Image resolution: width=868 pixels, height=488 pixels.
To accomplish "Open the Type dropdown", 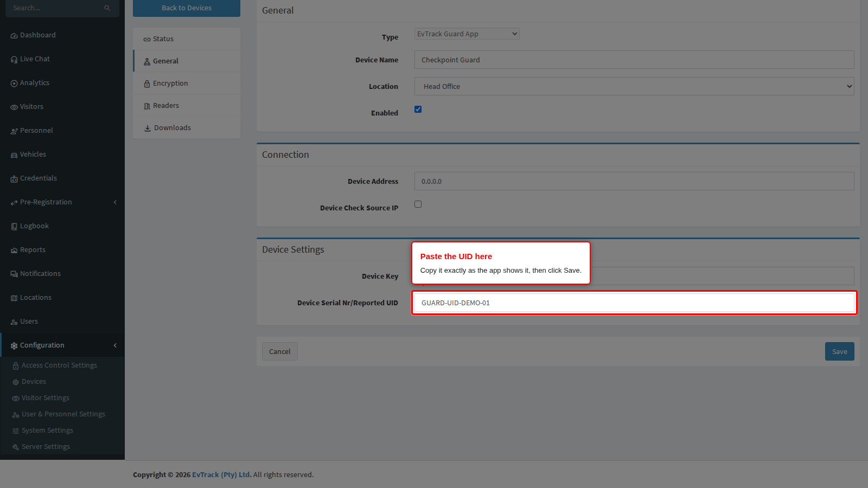I will tap(467, 34).
